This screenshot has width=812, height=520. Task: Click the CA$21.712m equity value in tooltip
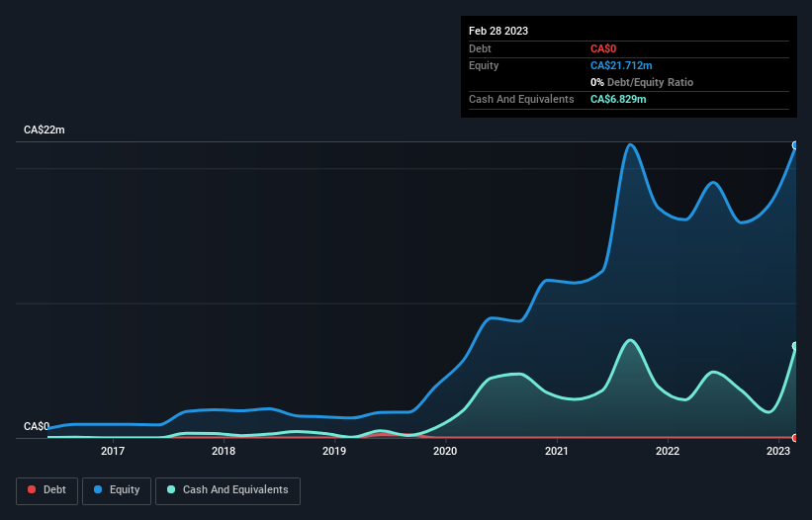coord(621,65)
